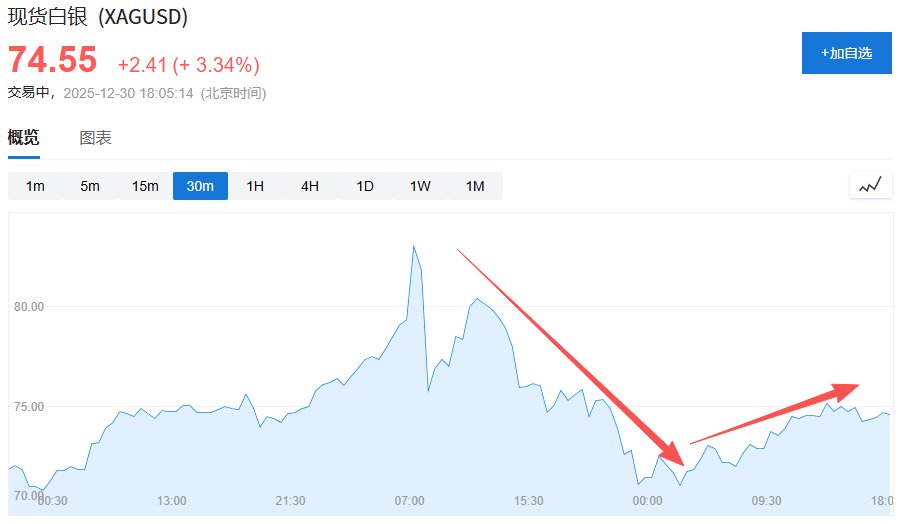Screen dimensions: 901x524
Task: Select the 5m timeframe
Action: pyautogui.click(x=90, y=186)
